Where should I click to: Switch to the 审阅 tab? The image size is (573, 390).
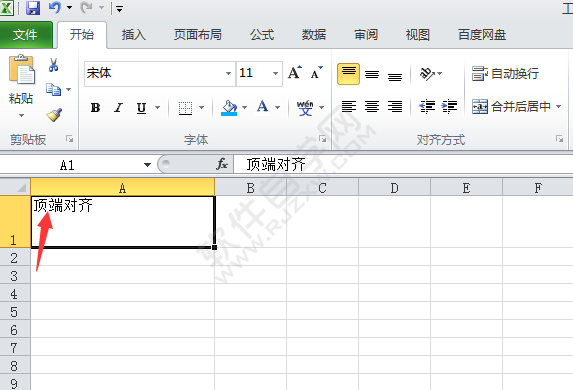point(366,35)
